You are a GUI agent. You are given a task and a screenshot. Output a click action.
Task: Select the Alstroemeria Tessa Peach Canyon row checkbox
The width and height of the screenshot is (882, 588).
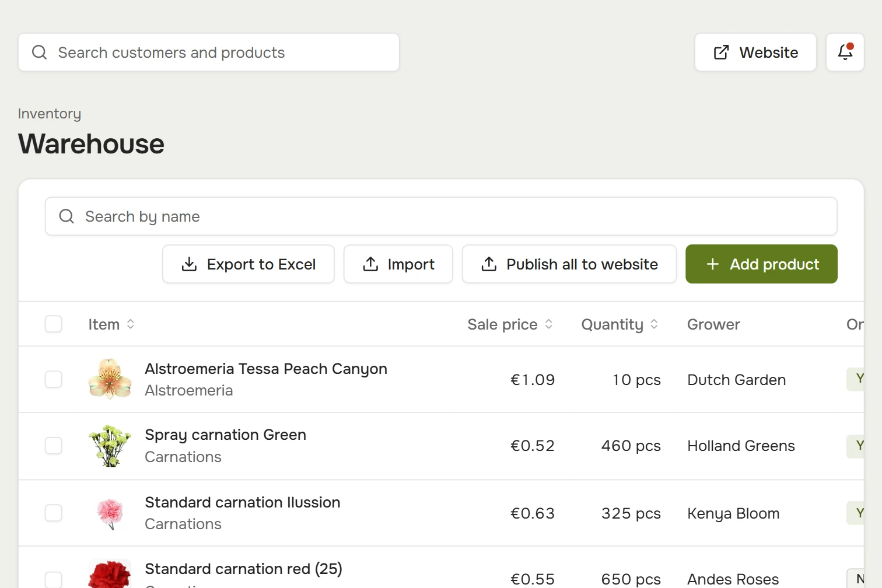point(54,379)
